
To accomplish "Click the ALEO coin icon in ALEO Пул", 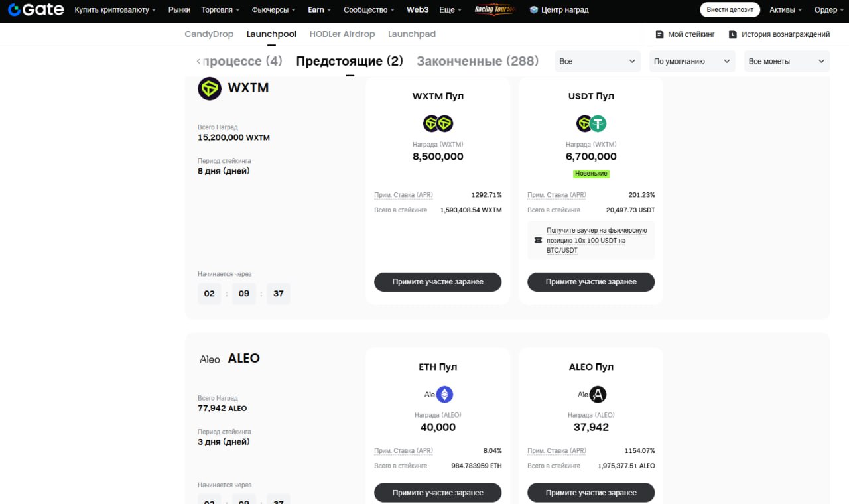I will click(x=598, y=395).
